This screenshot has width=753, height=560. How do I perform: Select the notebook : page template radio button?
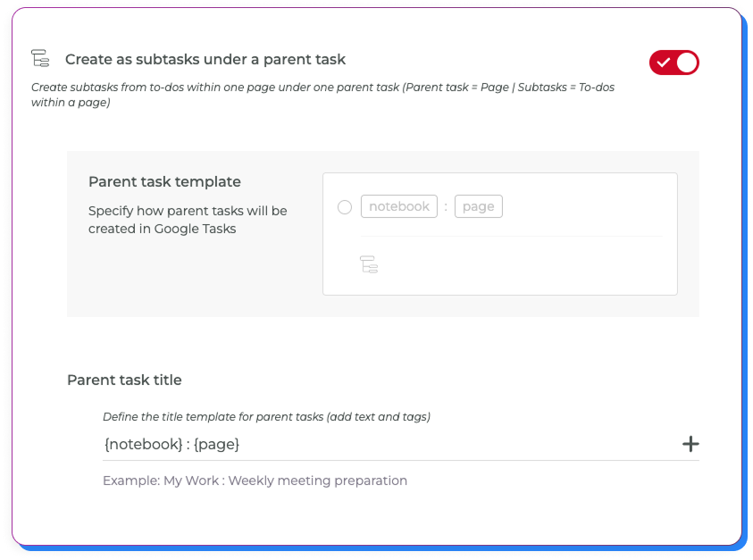click(344, 207)
